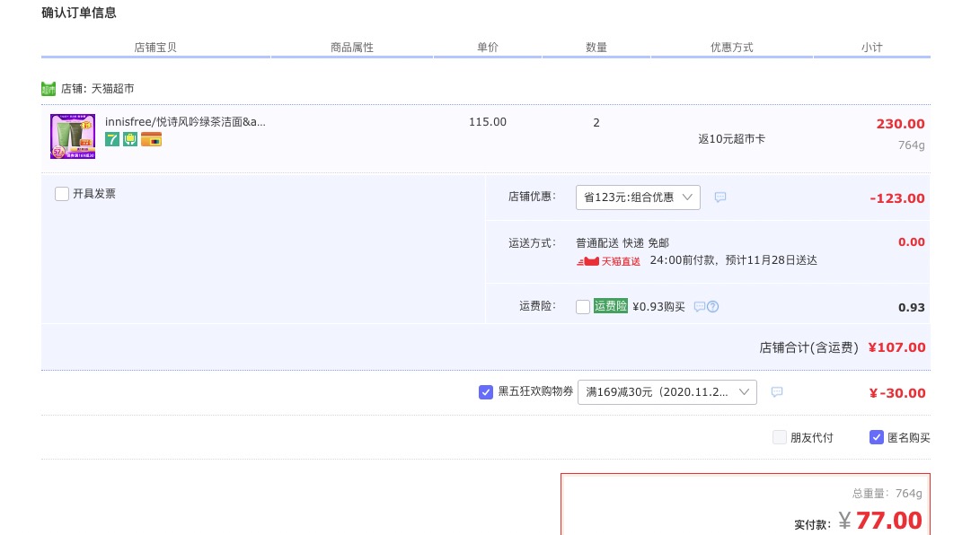Enable the 朋友代付 friend-pay checkbox
The height and width of the screenshot is (535, 980).
(779, 437)
